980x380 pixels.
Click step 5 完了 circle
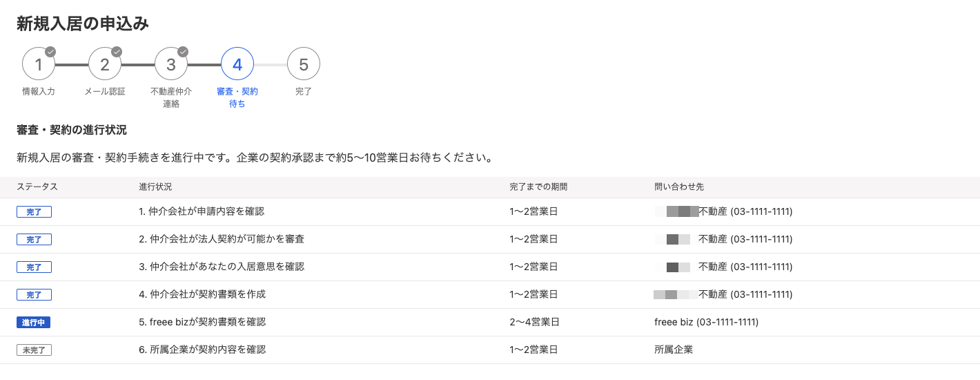coord(304,64)
